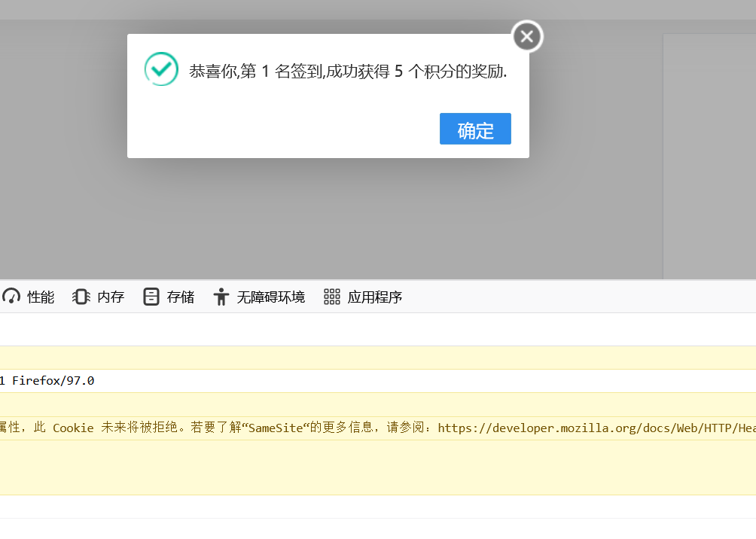Click the 恭喜你 sign-in reward message text
This screenshot has height=539, width=756.
click(348, 72)
